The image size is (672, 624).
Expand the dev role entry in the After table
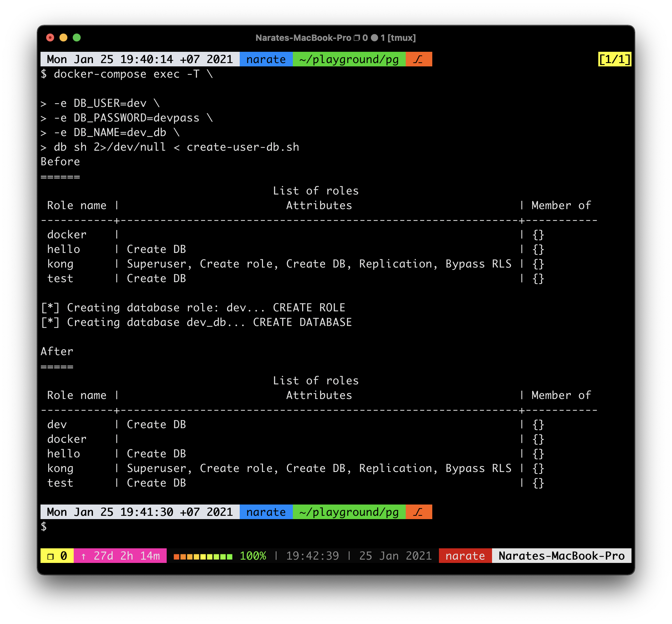[57, 425]
